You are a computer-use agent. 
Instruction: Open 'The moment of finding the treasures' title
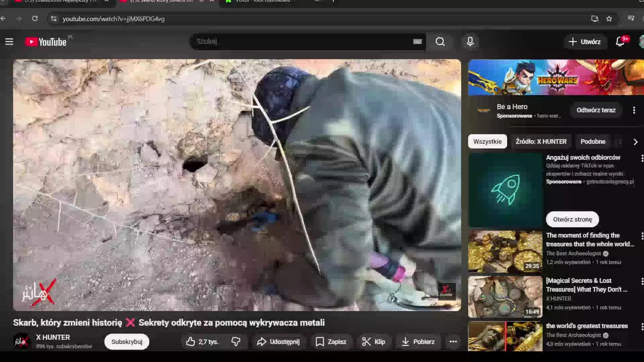click(x=590, y=240)
